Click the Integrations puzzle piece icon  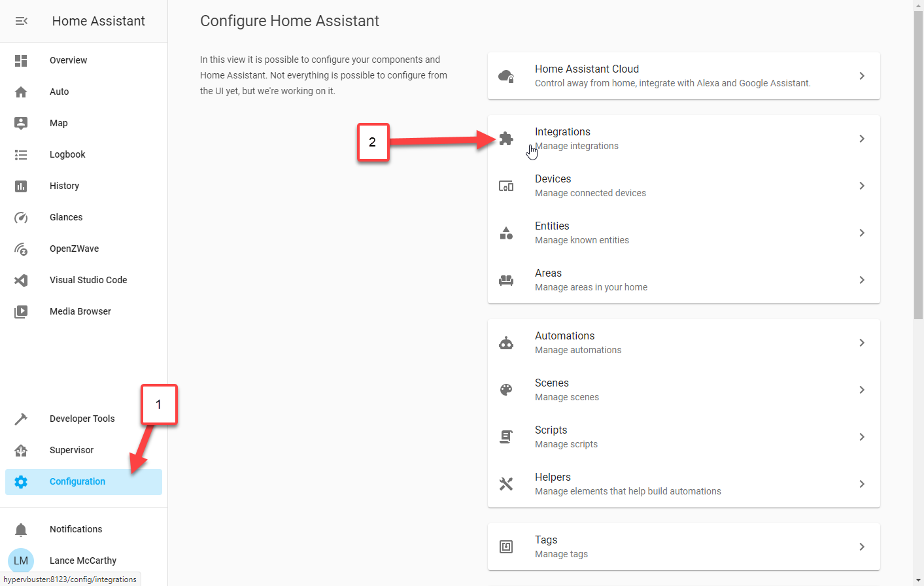(x=506, y=139)
